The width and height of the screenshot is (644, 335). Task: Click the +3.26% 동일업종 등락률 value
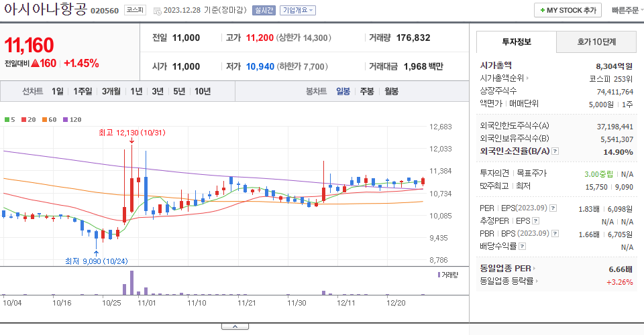[620, 282]
